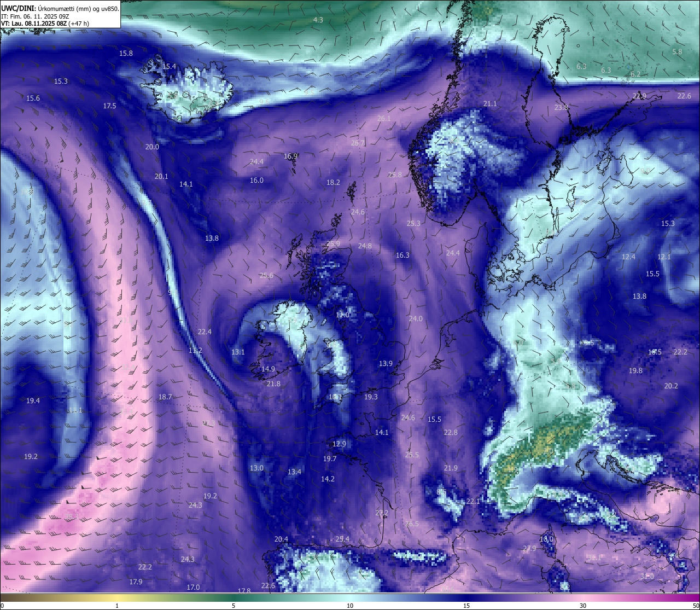700x610 pixels.
Task: Click the 16.3 value label
Action: point(402,255)
